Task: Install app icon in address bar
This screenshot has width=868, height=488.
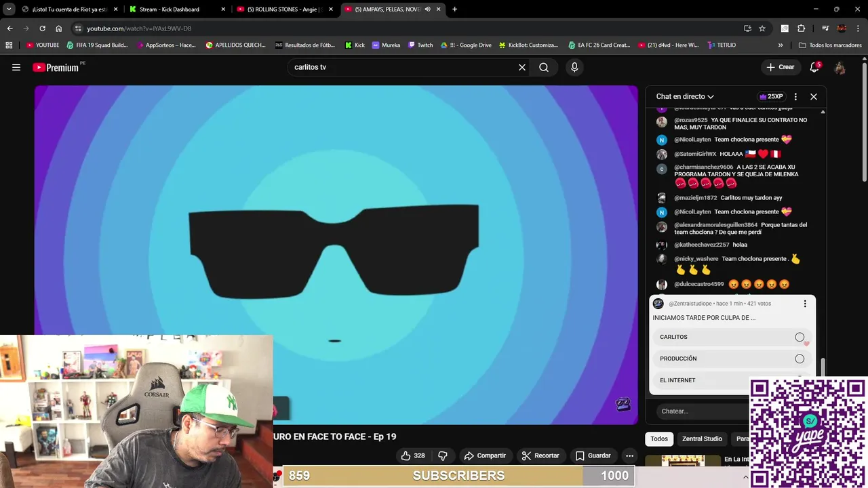Action: tap(747, 28)
